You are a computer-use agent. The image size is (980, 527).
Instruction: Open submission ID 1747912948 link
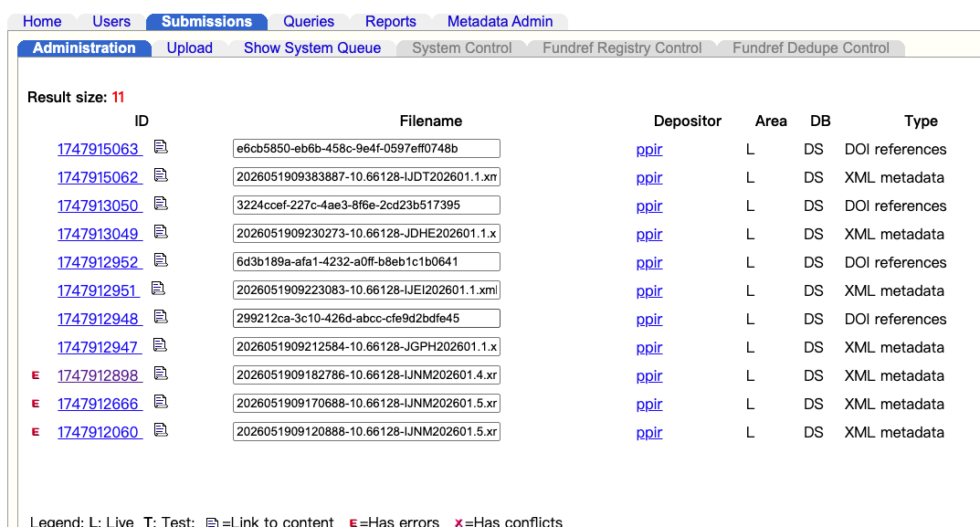click(100, 320)
